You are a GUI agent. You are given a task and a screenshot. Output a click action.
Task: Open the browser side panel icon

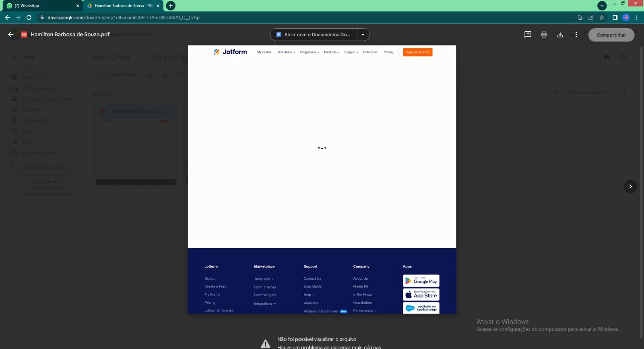tap(615, 17)
